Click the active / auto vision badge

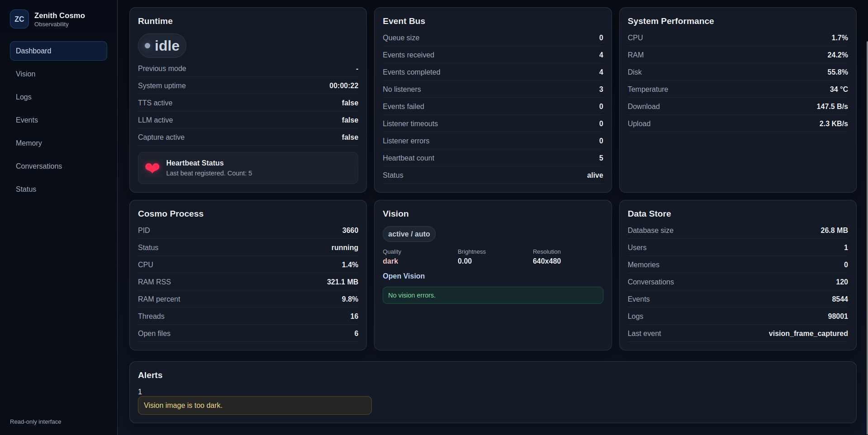409,234
